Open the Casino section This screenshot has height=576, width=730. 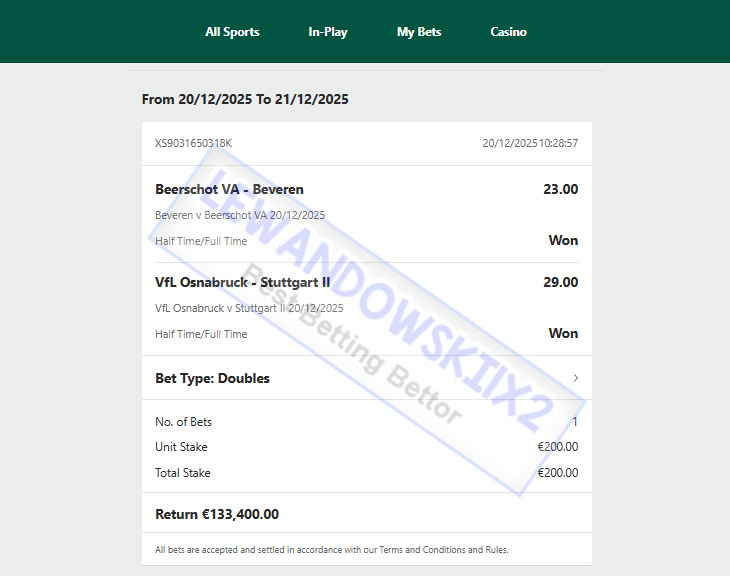[508, 32]
